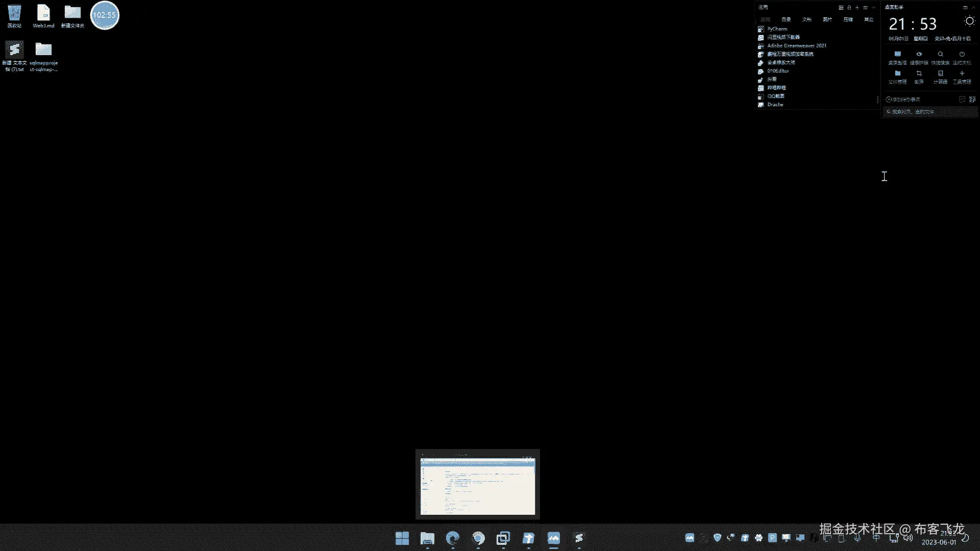
Task: Open the calculator widget icon
Action: [x=940, y=73]
